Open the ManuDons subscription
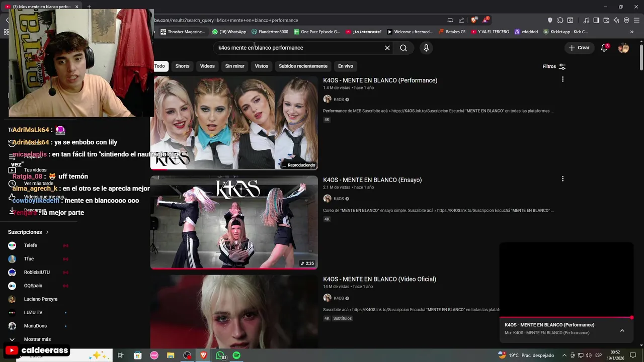 [x=38, y=326]
